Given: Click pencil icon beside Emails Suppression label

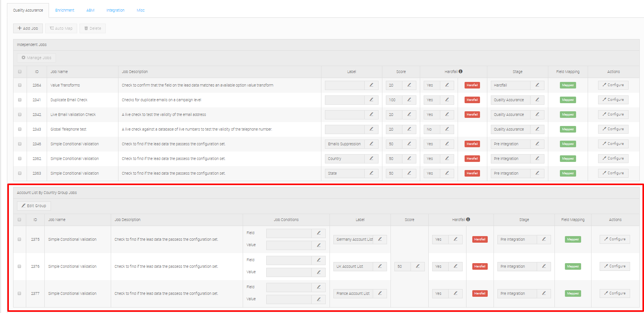Looking at the screenshot, I should [371, 144].
